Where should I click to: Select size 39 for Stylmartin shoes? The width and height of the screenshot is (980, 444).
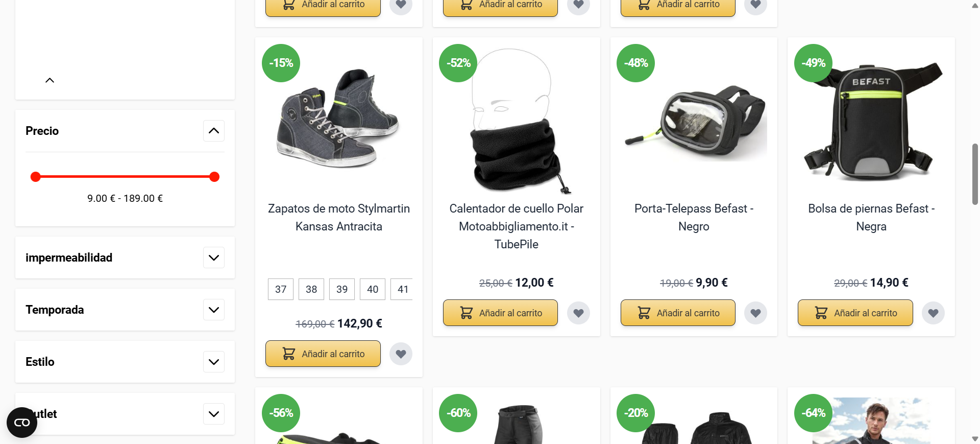point(341,289)
